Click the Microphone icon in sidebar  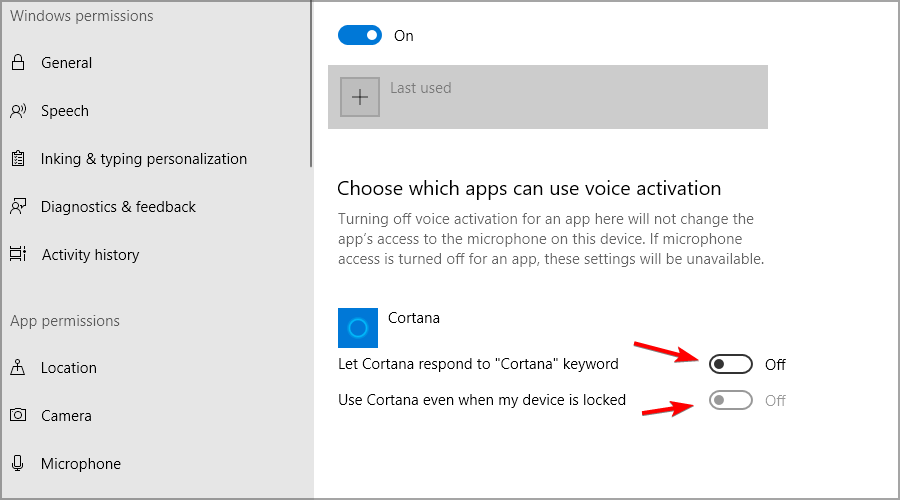click(x=18, y=464)
